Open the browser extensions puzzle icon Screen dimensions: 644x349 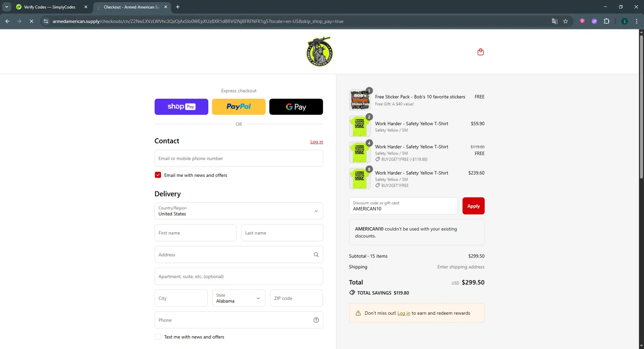[607, 21]
